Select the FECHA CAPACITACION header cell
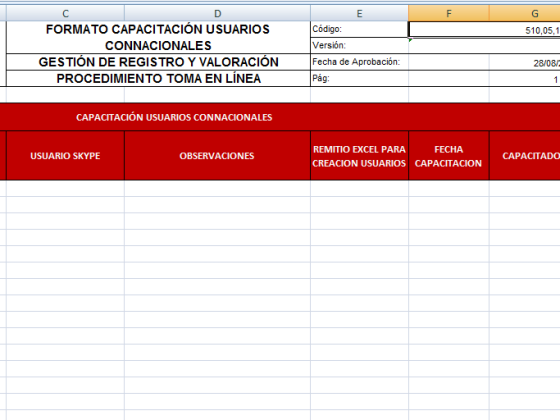Viewport: 560px width, 420px height. [449, 156]
